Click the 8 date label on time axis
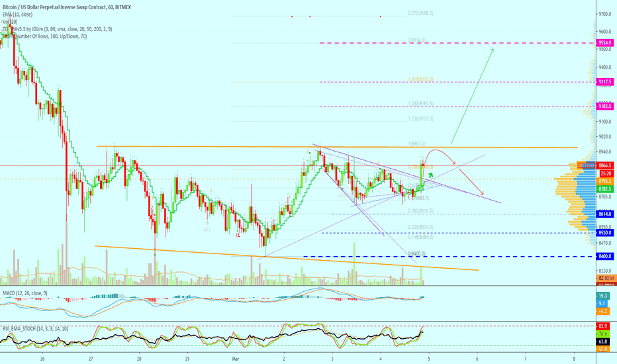 click(574, 359)
